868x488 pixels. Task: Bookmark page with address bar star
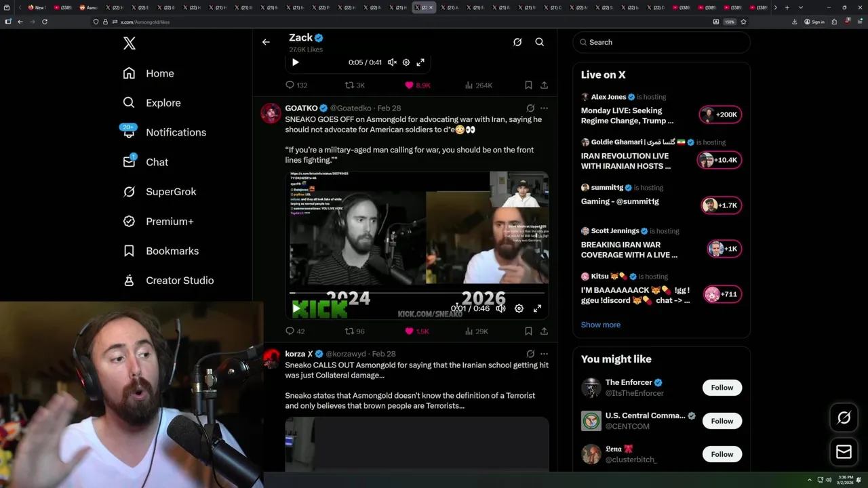(743, 22)
